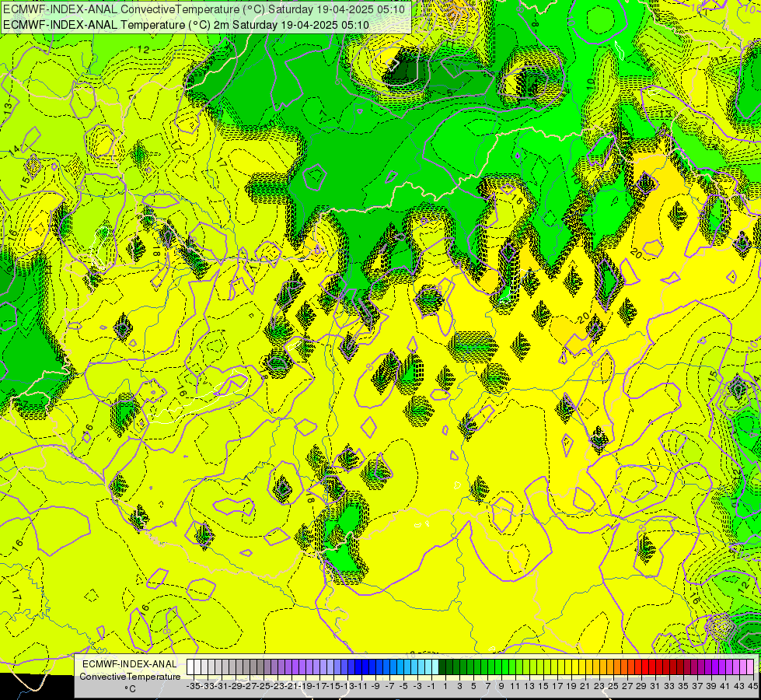Click the legend scale value '37'
This screenshot has height=700, width=761.
697,686
